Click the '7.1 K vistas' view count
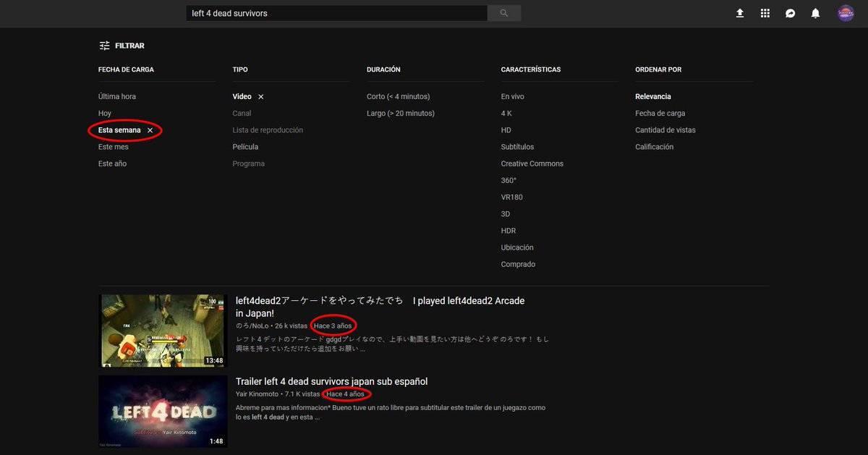868x455 pixels. pyautogui.click(x=302, y=394)
